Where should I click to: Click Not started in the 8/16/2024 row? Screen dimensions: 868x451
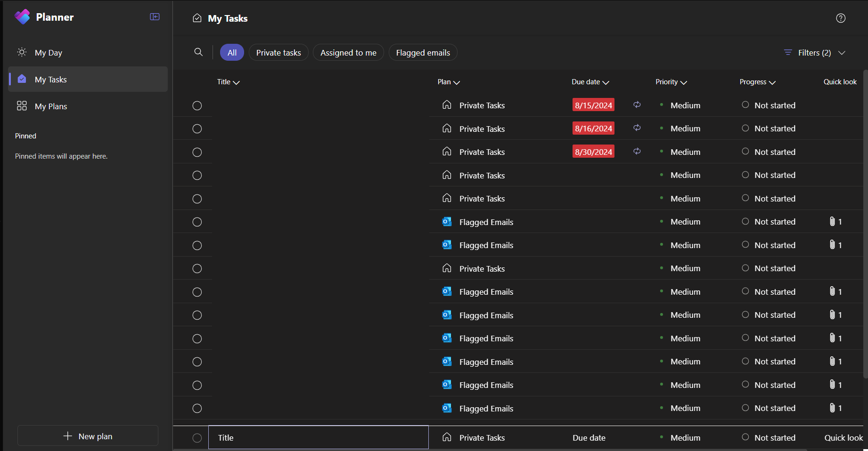pos(775,129)
